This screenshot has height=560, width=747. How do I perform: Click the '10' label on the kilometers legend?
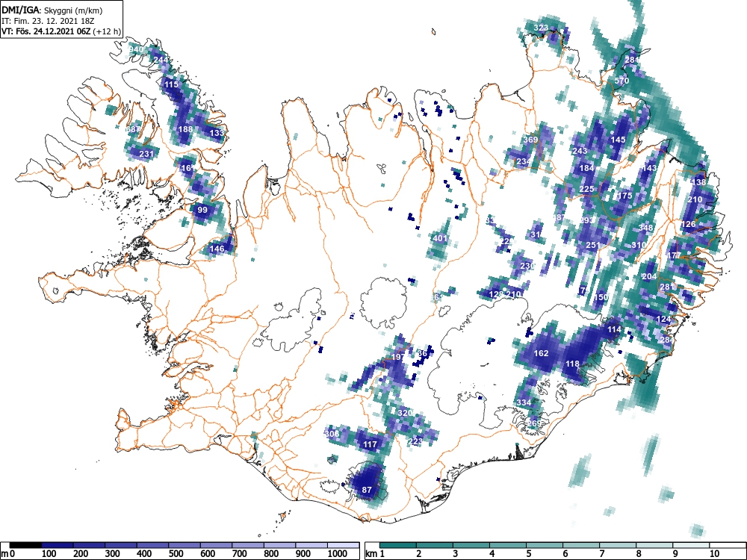(713, 554)
